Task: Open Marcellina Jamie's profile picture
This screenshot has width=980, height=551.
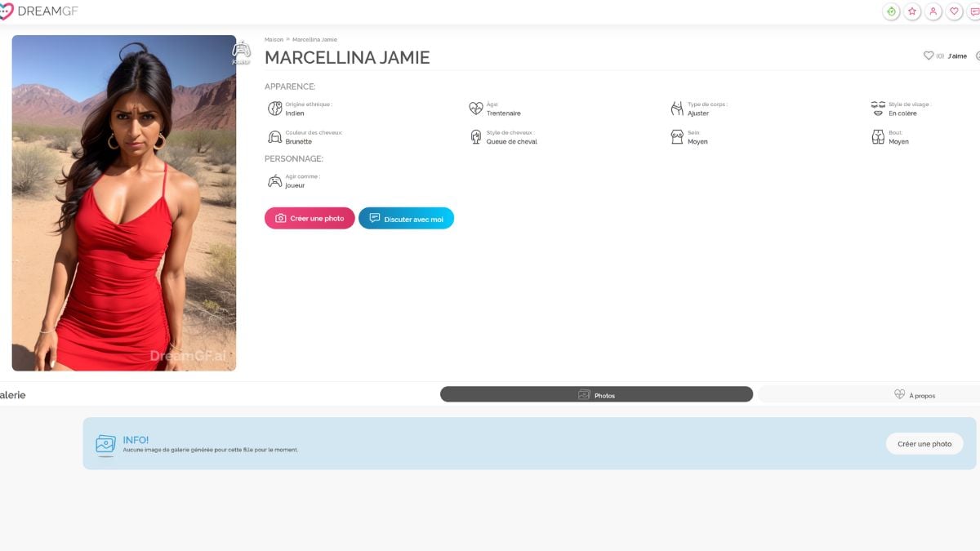Action: point(124,203)
